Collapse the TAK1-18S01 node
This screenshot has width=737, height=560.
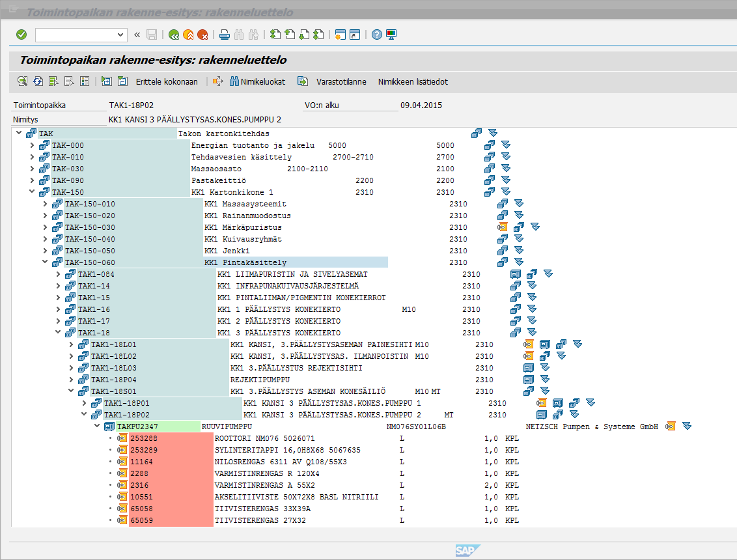click(71, 391)
